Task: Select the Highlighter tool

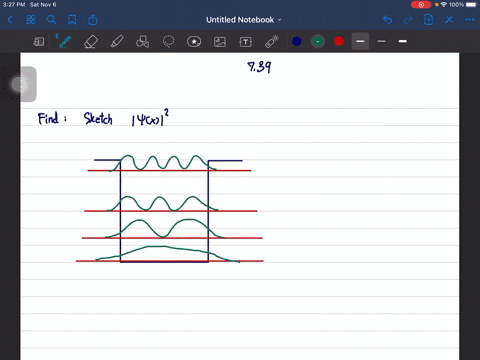Action: [117, 42]
